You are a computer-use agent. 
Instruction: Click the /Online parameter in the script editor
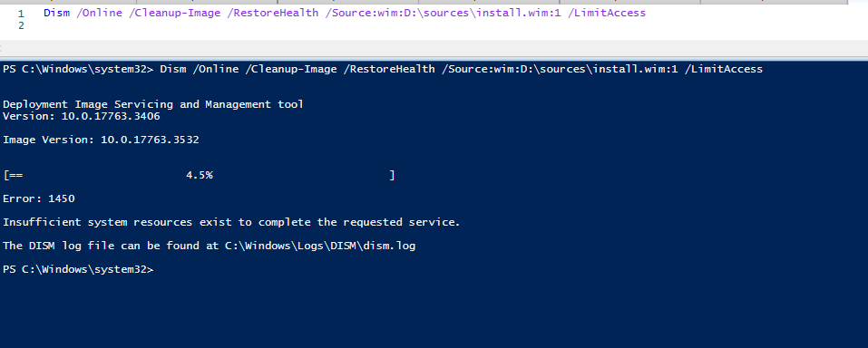pyautogui.click(x=99, y=13)
